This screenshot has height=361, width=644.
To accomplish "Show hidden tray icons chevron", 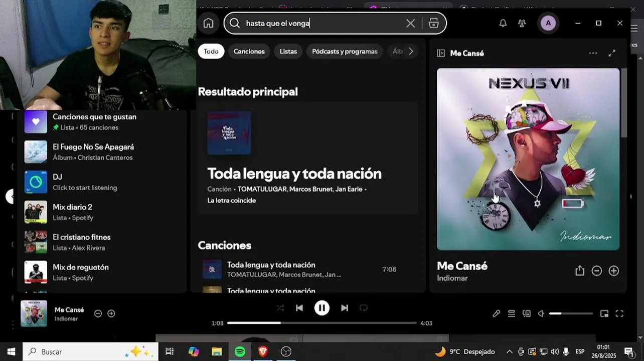I will (510, 351).
